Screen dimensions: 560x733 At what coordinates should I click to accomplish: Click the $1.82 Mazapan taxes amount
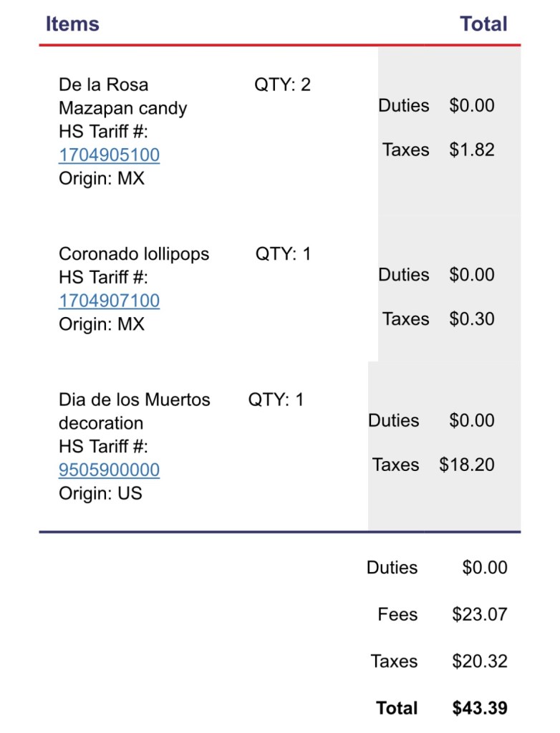point(472,150)
